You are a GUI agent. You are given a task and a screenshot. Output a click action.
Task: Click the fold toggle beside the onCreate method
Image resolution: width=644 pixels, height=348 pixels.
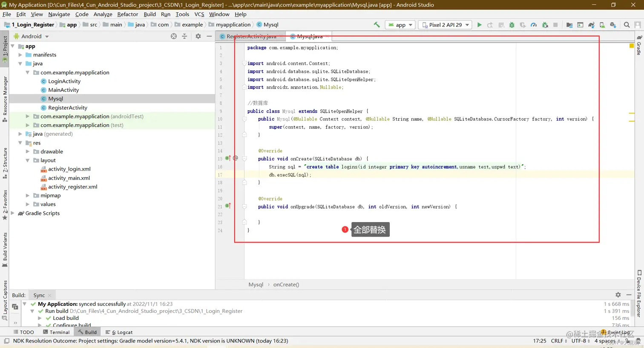coord(244,158)
